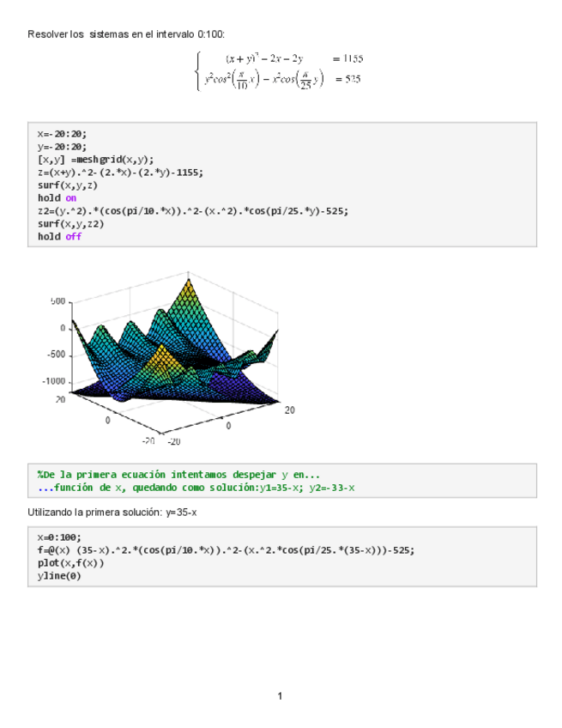The height and width of the screenshot is (728, 562).
Task: Click the "surf(x,y,z2)" code line
Action: (70, 224)
